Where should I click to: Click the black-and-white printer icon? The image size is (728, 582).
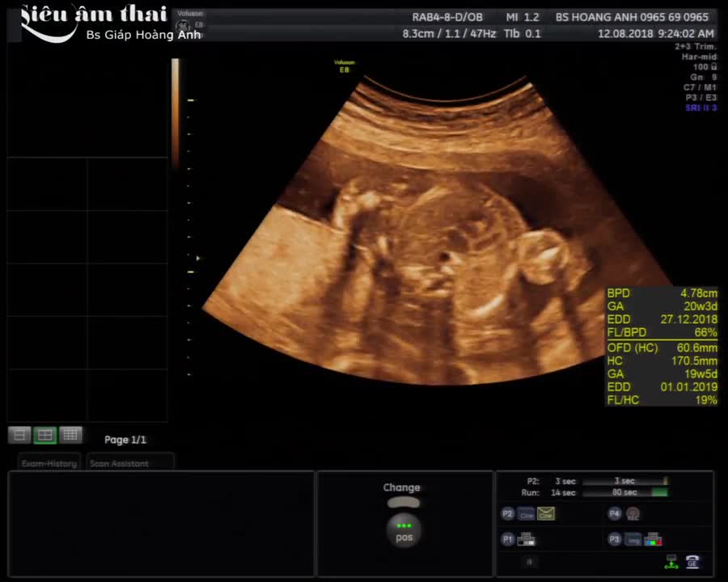point(527,539)
